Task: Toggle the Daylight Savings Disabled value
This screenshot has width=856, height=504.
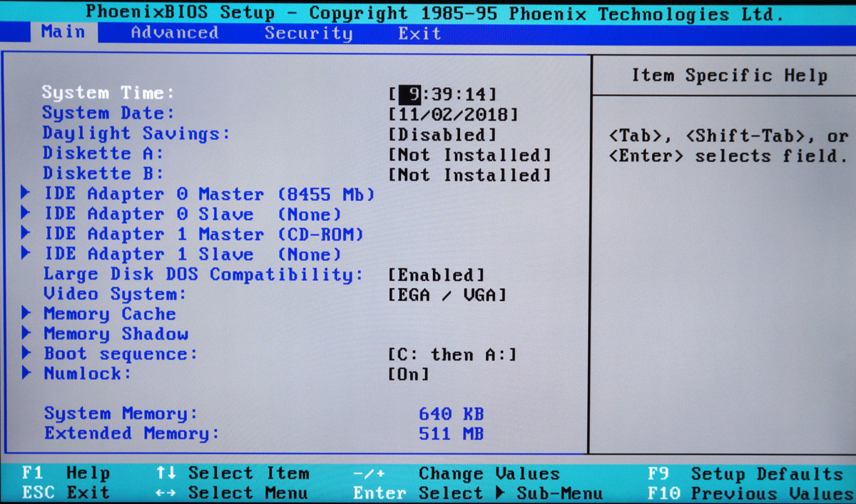Action: tap(442, 134)
